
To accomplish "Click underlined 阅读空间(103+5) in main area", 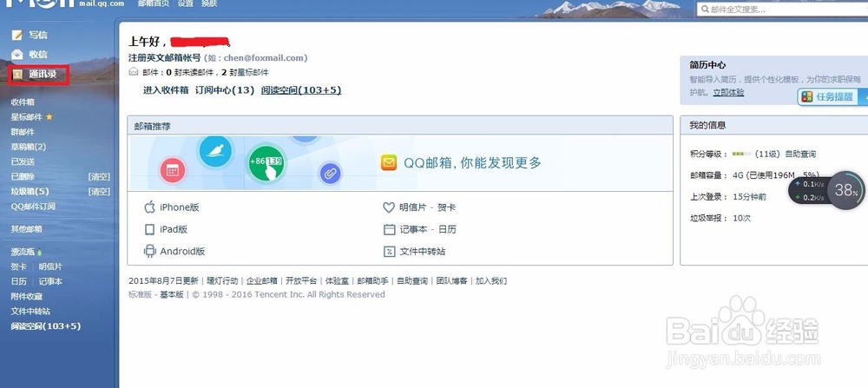I will (301, 90).
